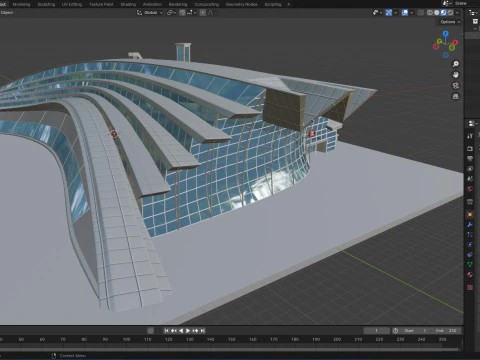The width and height of the screenshot is (480, 360).
Task: Open the Modeling workspace tab
Action: (21, 4)
